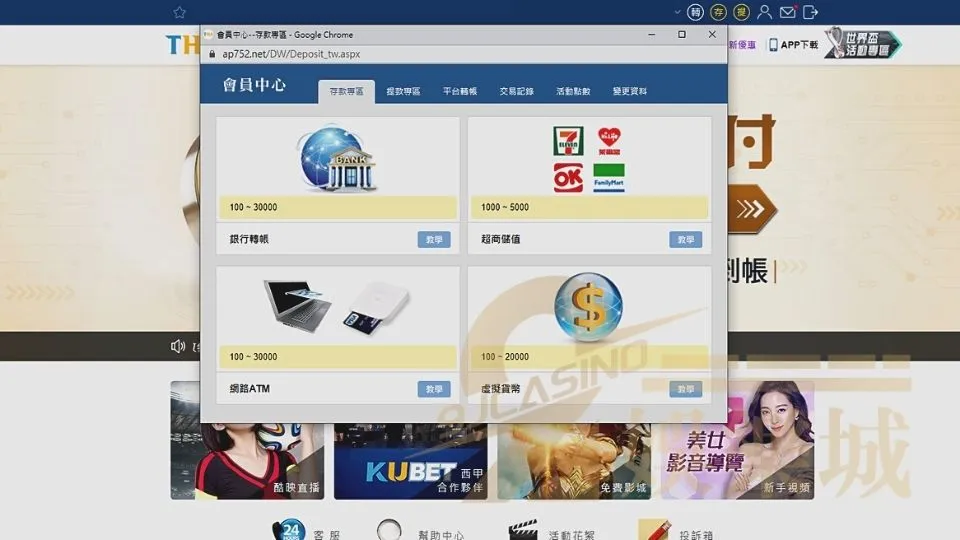The height and width of the screenshot is (540, 960).
Task: Click the 客服 label in the footer
Action: coord(327,535)
